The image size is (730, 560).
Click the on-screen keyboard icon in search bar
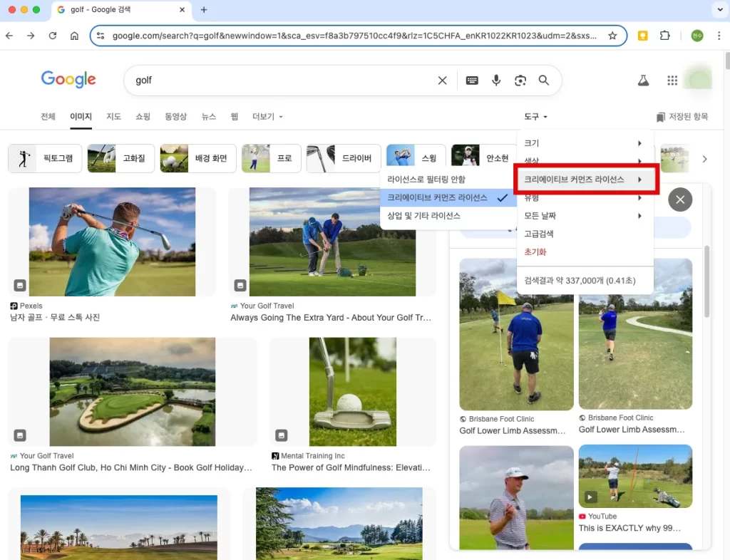(x=472, y=81)
